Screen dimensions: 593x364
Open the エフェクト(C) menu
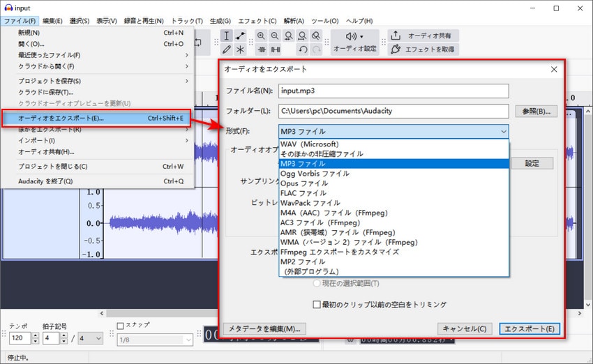[x=257, y=21]
